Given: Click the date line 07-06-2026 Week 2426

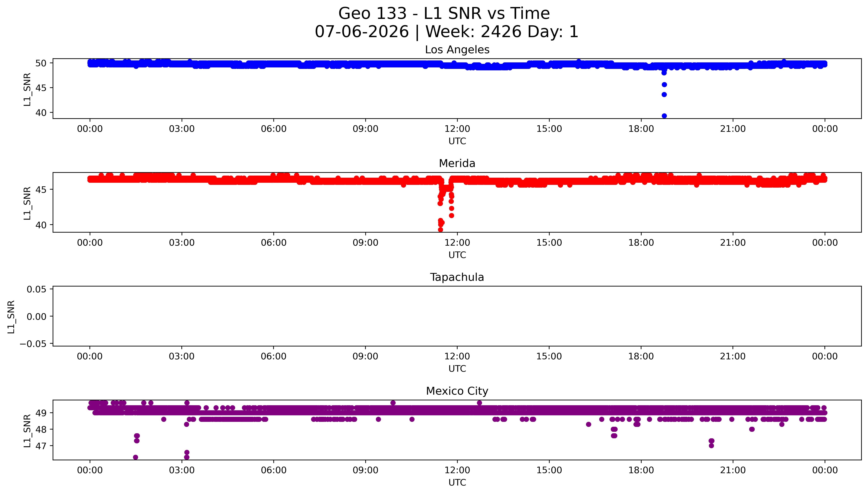Looking at the screenshot, I should [446, 32].
